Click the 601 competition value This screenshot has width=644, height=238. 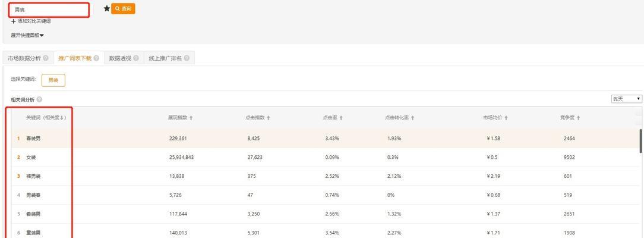pos(568,176)
